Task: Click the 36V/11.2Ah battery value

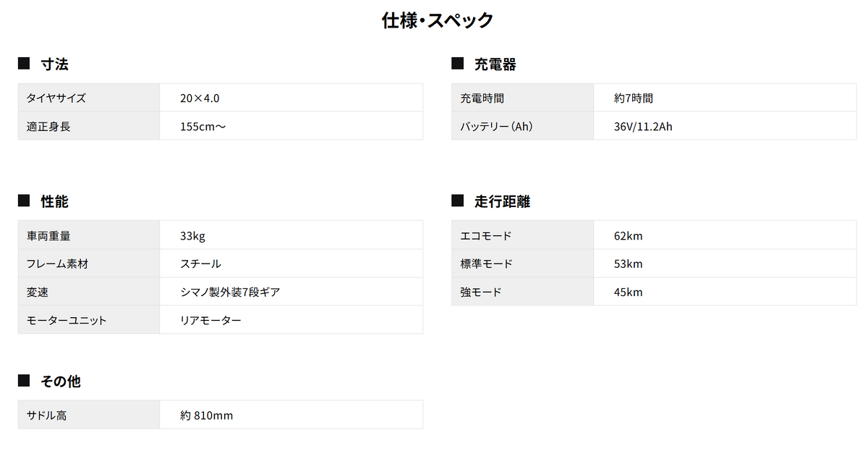Action: click(643, 127)
